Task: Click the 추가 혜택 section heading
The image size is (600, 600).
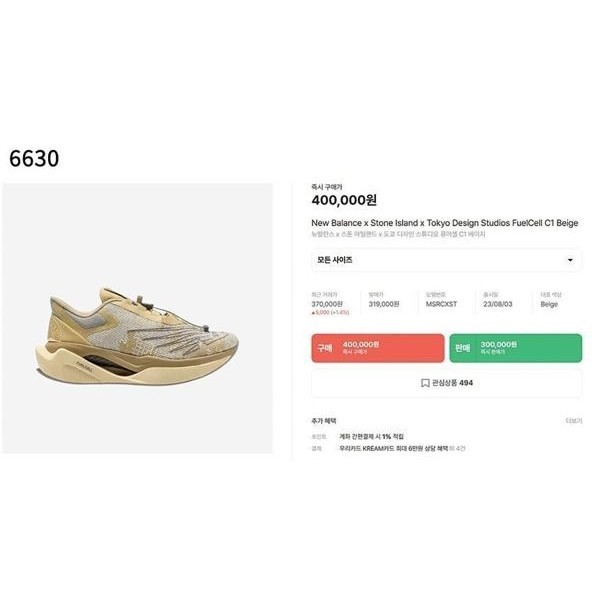Action: (324, 421)
